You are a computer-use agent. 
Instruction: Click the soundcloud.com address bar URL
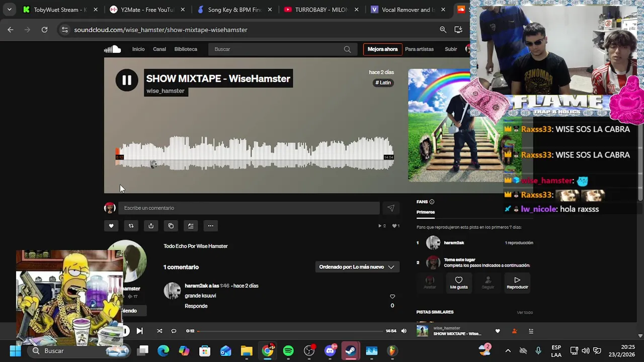(x=160, y=30)
